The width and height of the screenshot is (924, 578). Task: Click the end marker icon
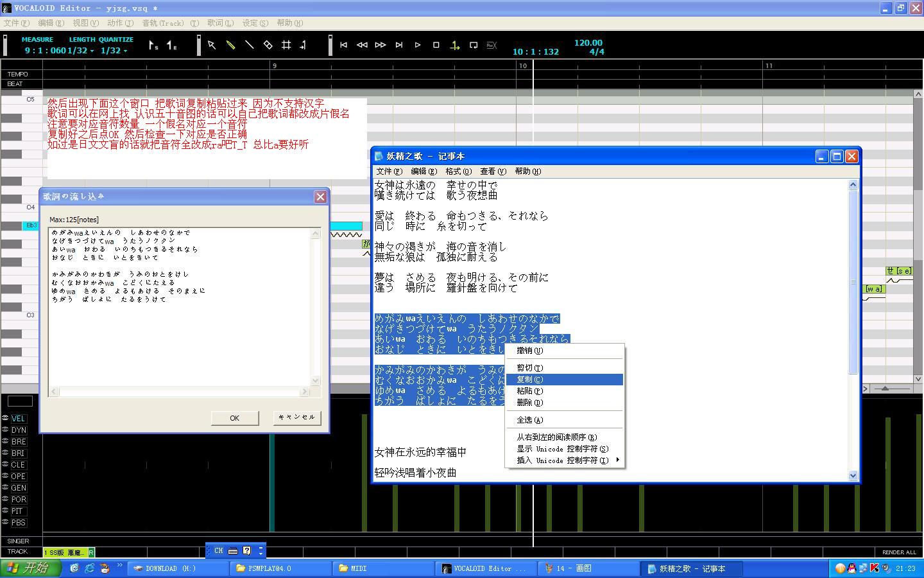172,45
